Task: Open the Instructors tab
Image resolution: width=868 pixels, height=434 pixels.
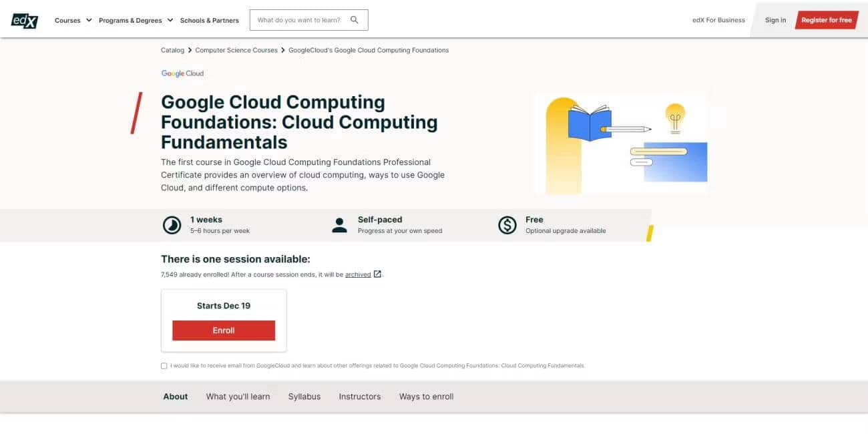Action: pyautogui.click(x=360, y=397)
